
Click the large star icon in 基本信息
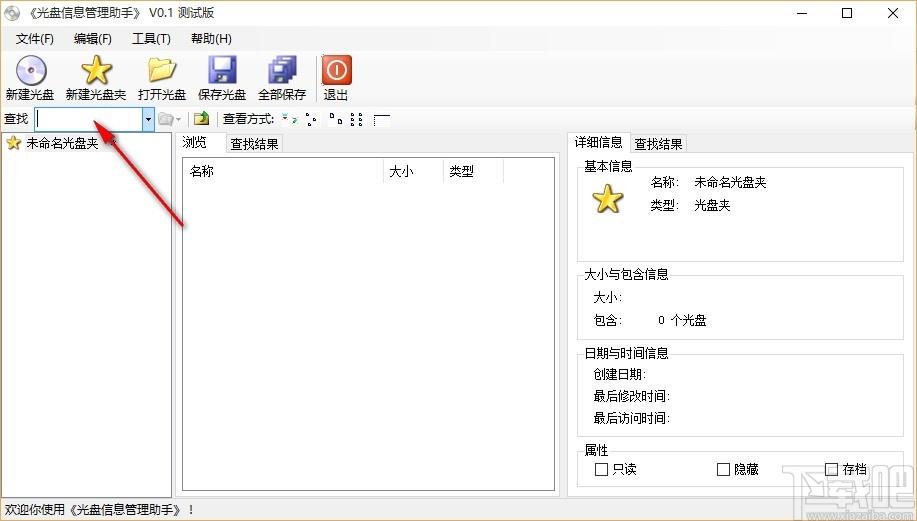pyautogui.click(x=608, y=199)
